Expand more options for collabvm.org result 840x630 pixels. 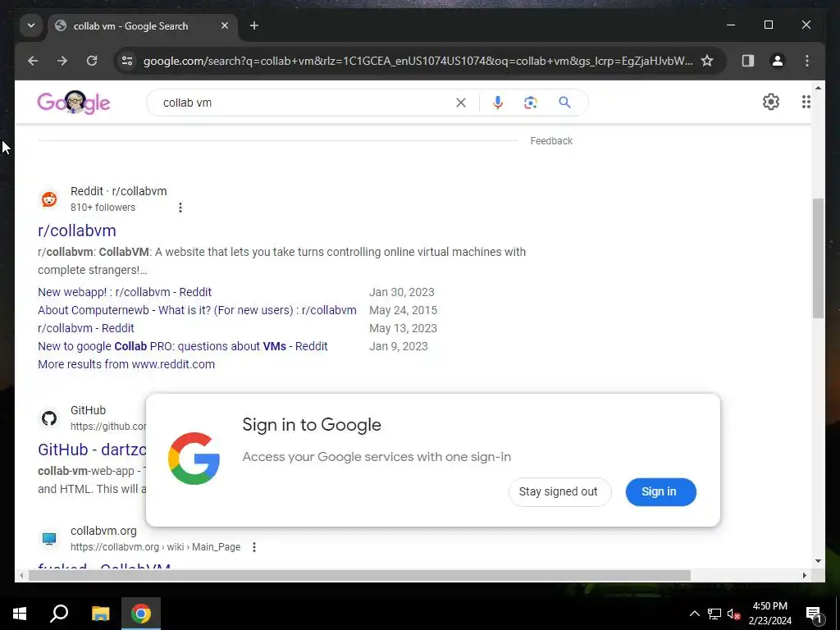pyautogui.click(x=254, y=547)
